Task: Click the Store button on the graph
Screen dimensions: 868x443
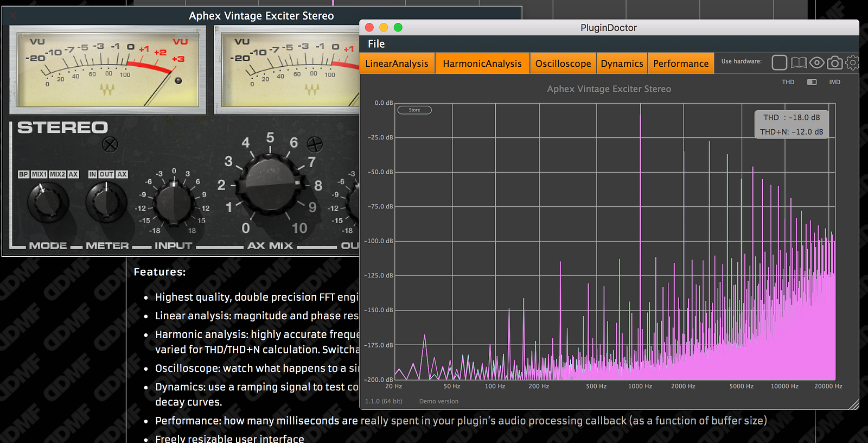Action: tap(414, 110)
